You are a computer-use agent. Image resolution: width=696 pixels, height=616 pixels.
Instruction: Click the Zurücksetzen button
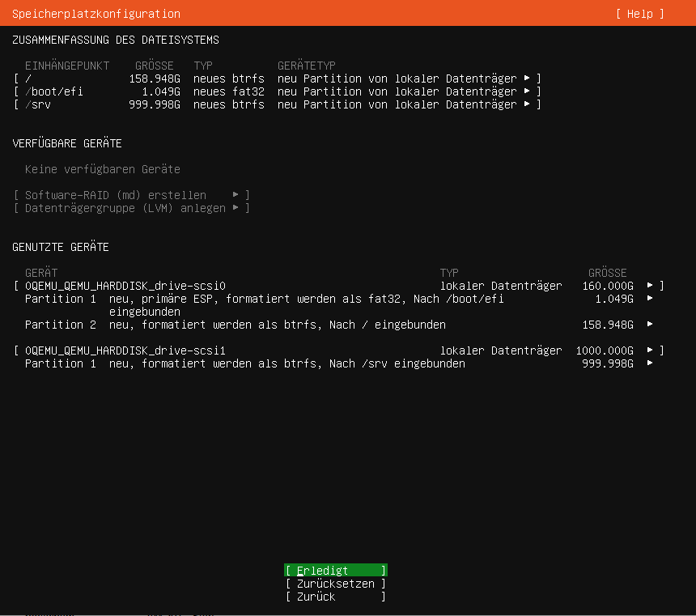pos(336,583)
